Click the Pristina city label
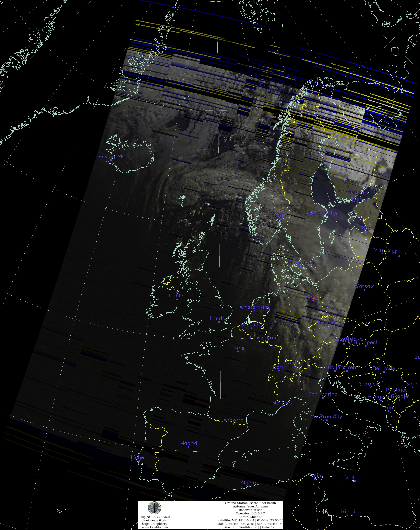420x530 pixels. [395, 390]
